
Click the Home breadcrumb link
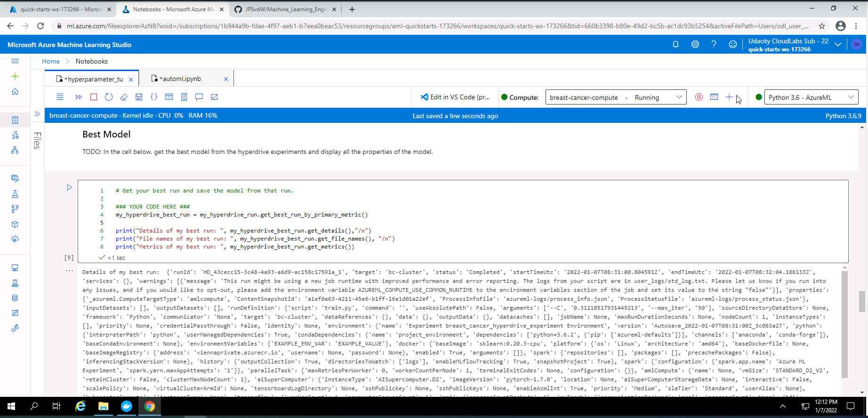51,61
